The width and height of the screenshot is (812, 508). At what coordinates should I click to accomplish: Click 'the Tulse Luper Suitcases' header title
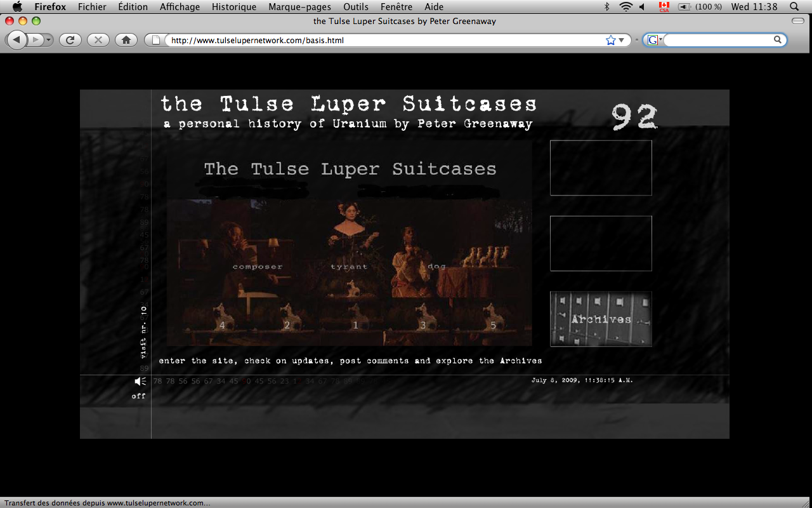pyautogui.click(x=349, y=104)
